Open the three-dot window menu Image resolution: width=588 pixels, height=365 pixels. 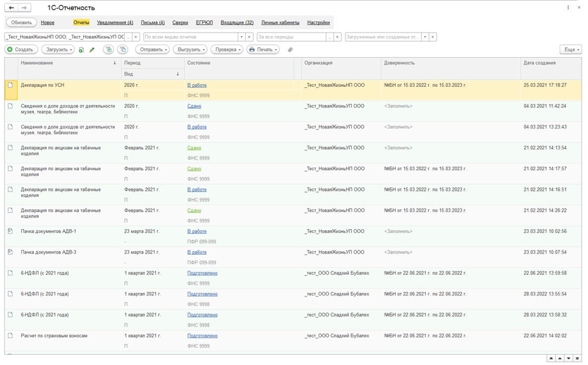pyautogui.click(x=568, y=7)
